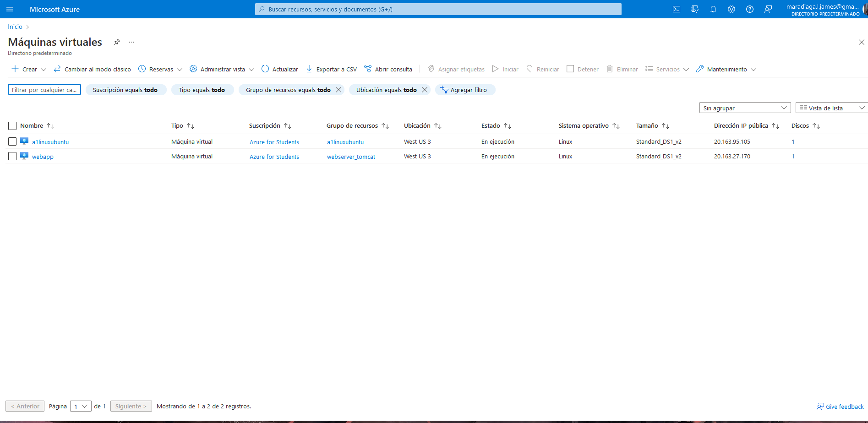Open disk count link for webapp
The image size is (868, 423).
tap(793, 156)
